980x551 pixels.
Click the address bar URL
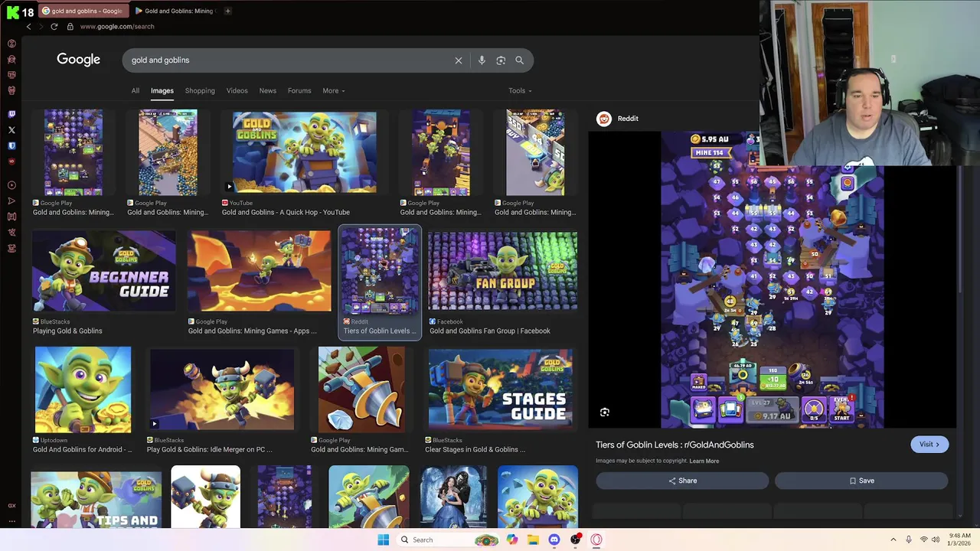117,26
